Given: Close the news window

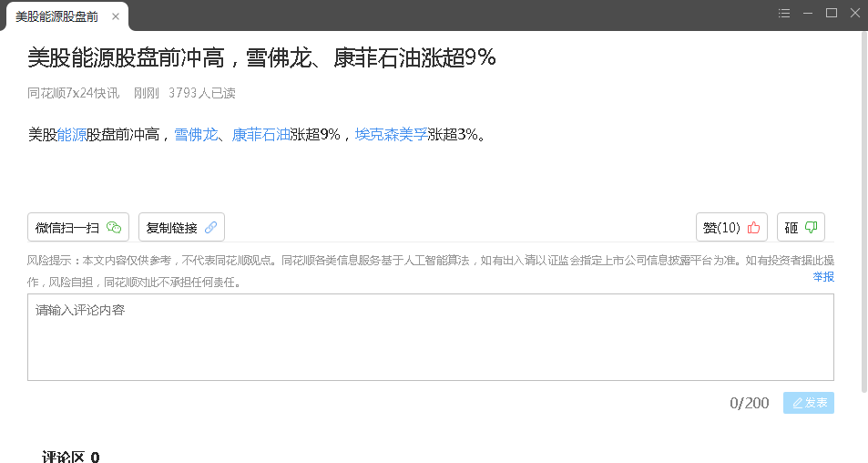Looking at the screenshot, I should coord(855,14).
